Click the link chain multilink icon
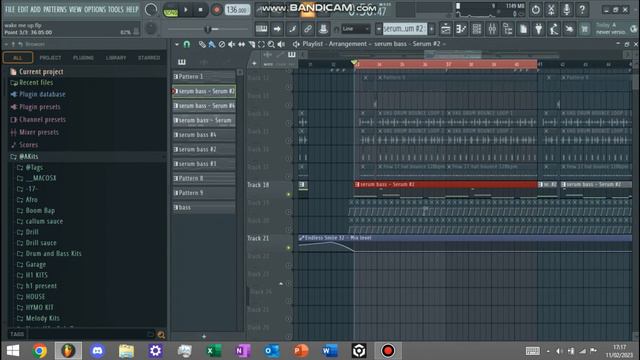The height and width of the screenshot is (360, 640). (308, 29)
